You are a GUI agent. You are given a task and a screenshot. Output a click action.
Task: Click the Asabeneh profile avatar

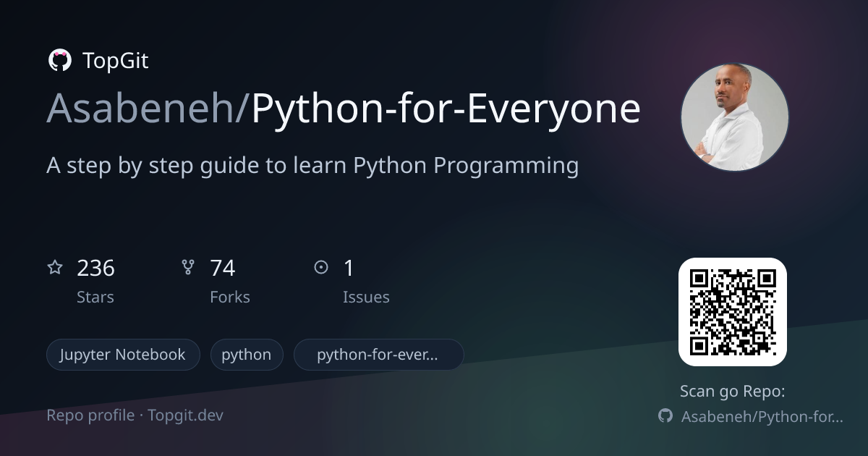pos(734,117)
